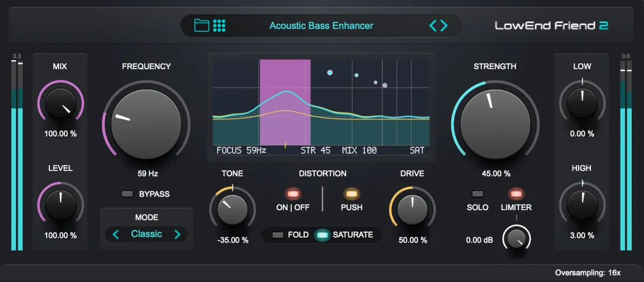Open the Acoustic Bass Enhancer preset name
Screen dimensions: 644x282
click(x=321, y=25)
